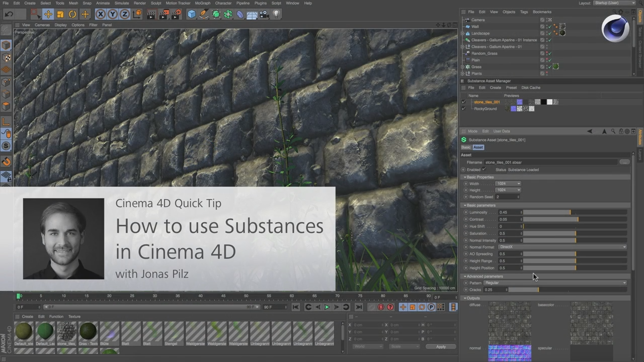Viewport: 644px width, 362px height.
Task: Adjust the Saturation slider
Action: [x=576, y=233]
